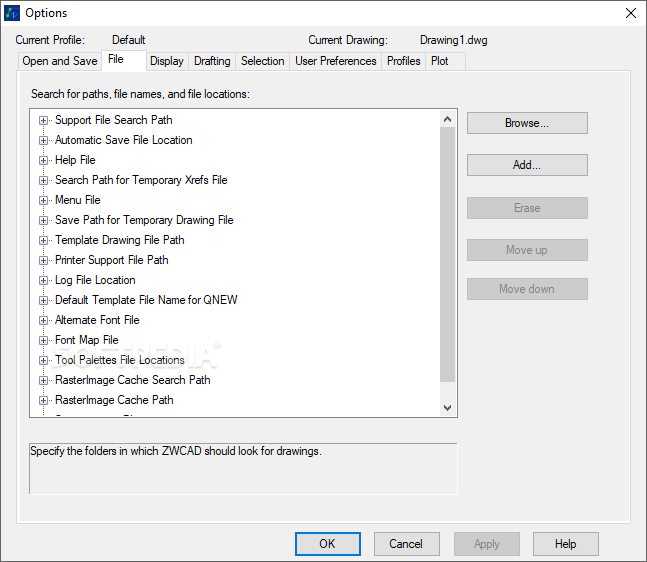This screenshot has width=647, height=562.
Task: Click the Browse... button
Action: (527, 123)
